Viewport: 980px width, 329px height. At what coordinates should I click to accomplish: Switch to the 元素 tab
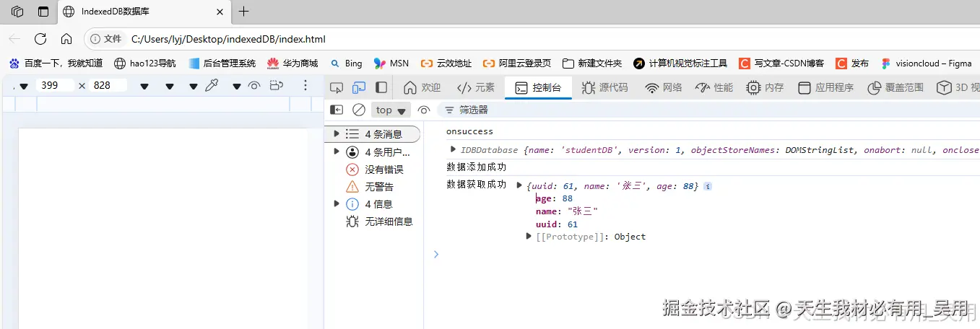coord(476,87)
